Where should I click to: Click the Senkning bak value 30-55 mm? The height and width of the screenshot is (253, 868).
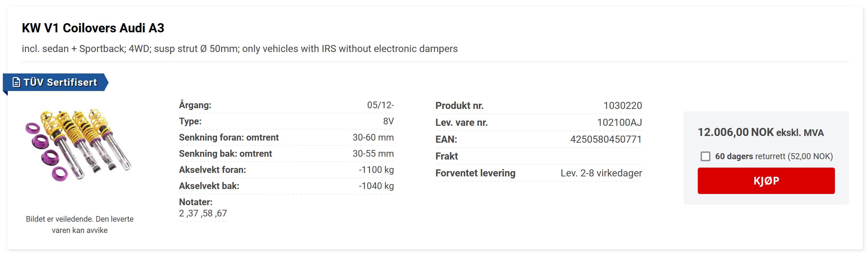tap(373, 154)
